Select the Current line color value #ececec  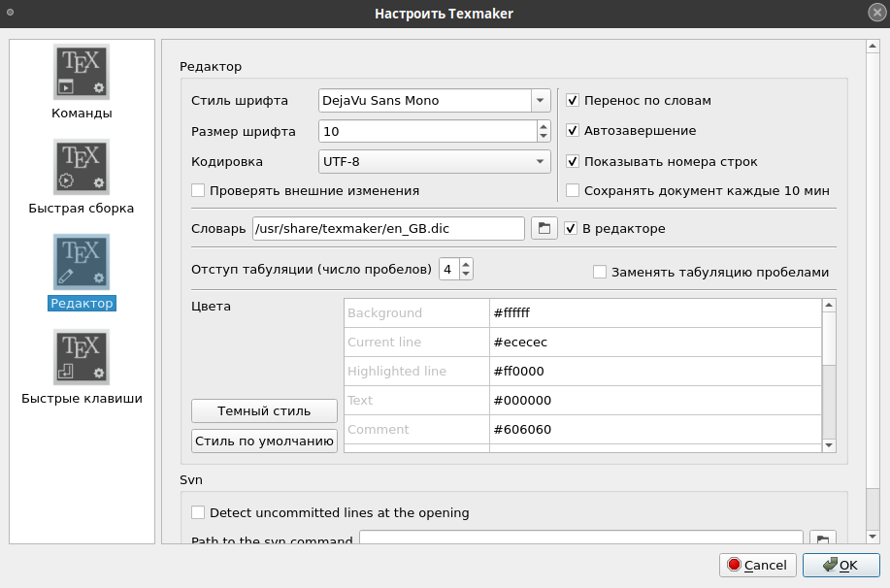coord(655,343)
